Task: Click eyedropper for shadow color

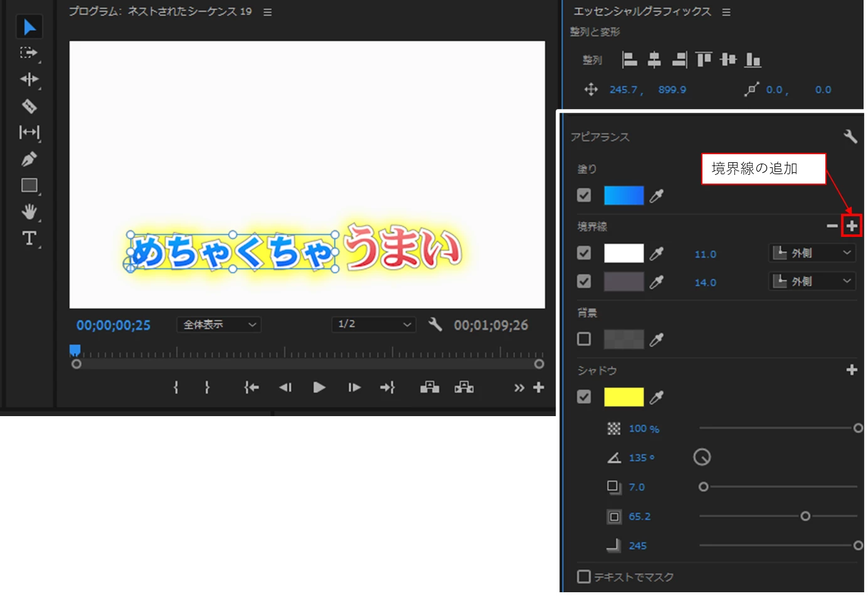Action: click(x=657, y=397)
